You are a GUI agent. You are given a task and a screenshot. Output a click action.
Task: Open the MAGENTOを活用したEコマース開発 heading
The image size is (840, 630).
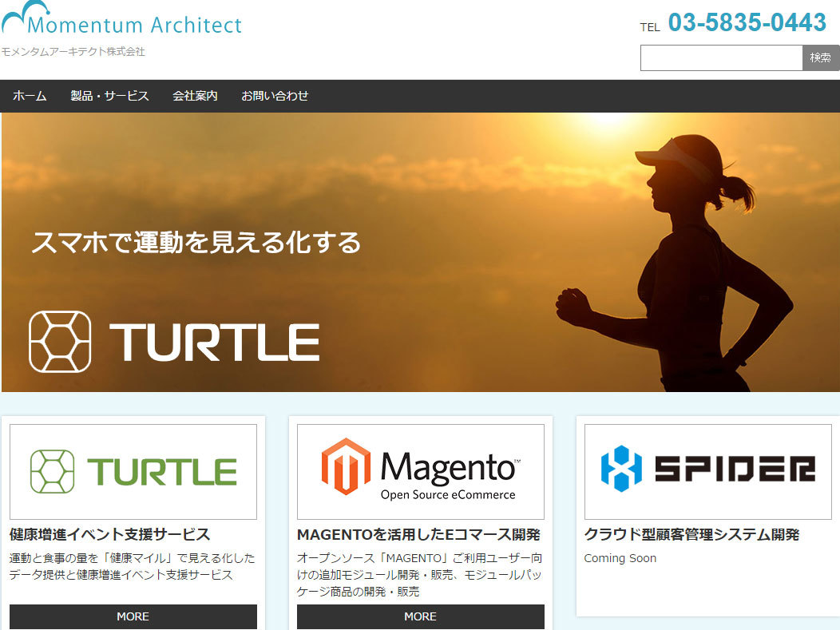(418, 535)
